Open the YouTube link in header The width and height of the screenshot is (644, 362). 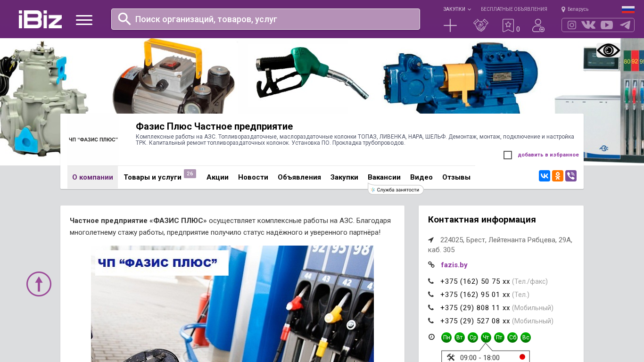pos(607,25)
